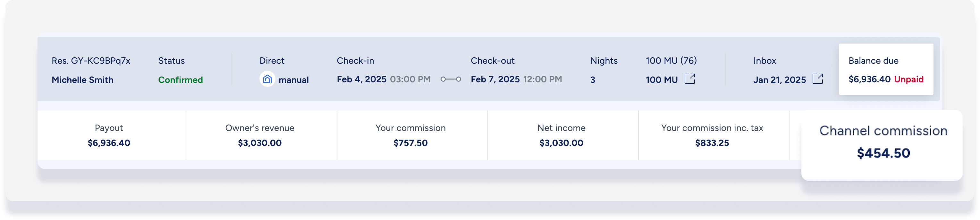The image size is (980, 220).
Task: Open the Inbox external link icon
Action: (x=817, y=79)
